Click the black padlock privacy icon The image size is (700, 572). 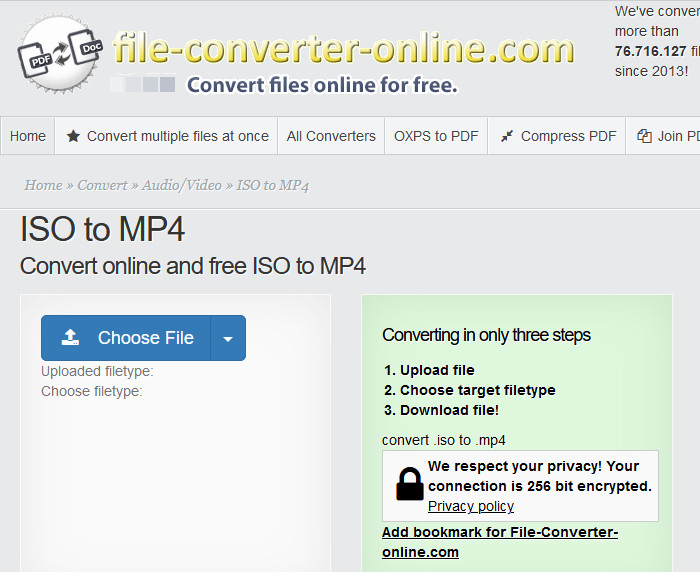coord(409,484)
